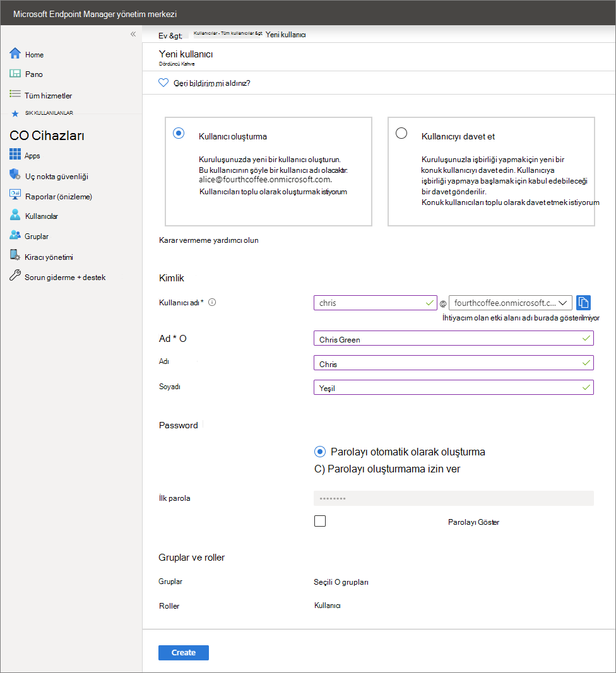Click the Password section heading

178,425
